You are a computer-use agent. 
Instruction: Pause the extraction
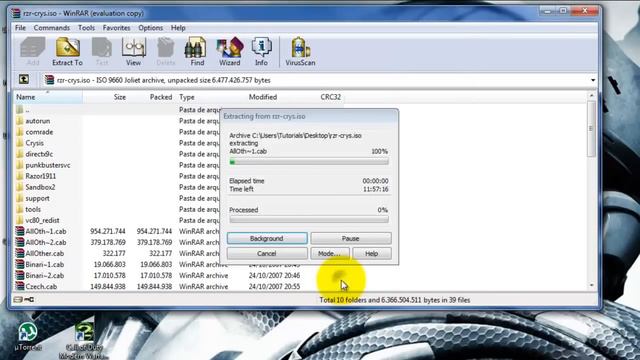click(351, 238)
